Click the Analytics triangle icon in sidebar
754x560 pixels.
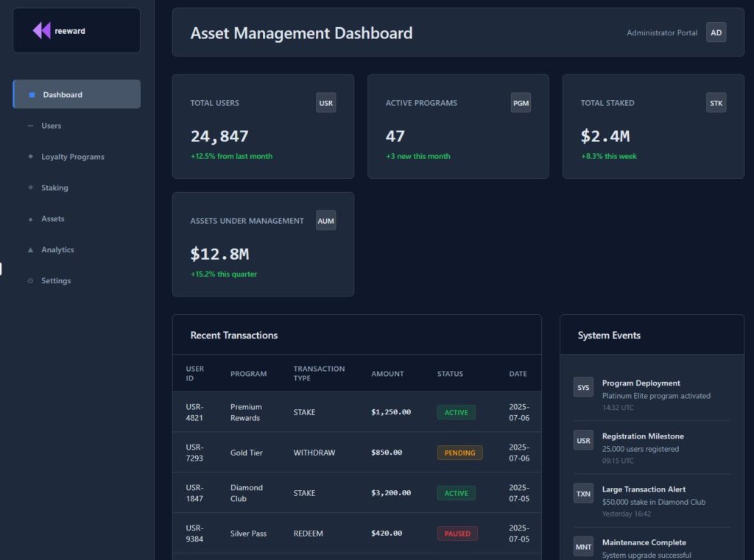30,250
